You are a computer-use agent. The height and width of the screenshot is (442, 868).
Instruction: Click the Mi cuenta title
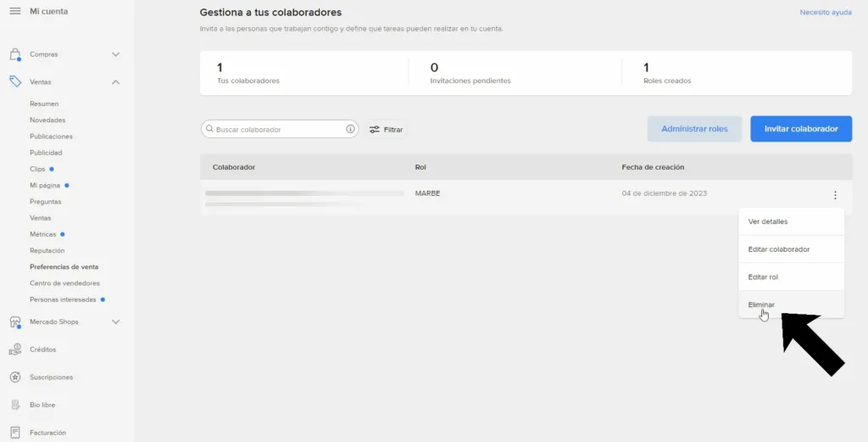(48, 11)
